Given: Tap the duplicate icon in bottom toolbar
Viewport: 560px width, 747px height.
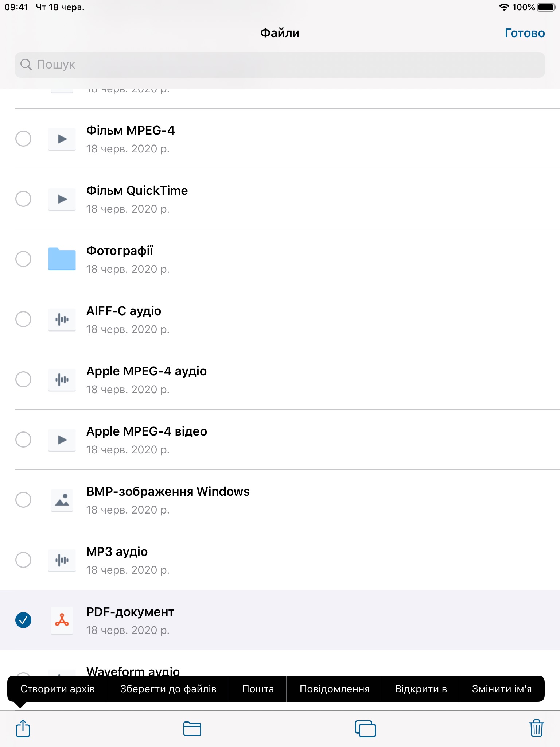Looking at the screenshot, I should (365, 728).
